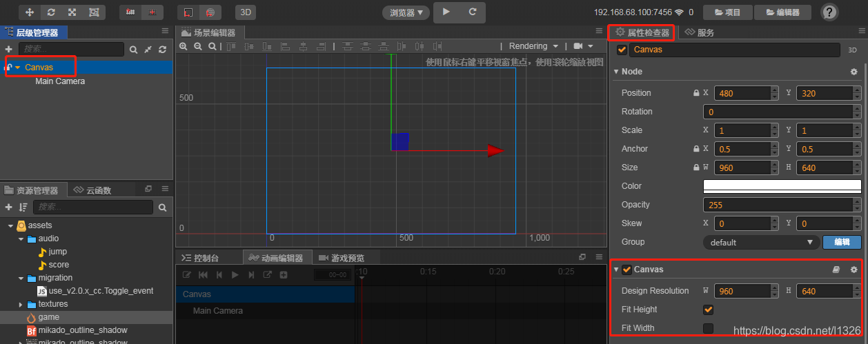Select the Main Camera node in hierarchy

click(60, 81)
